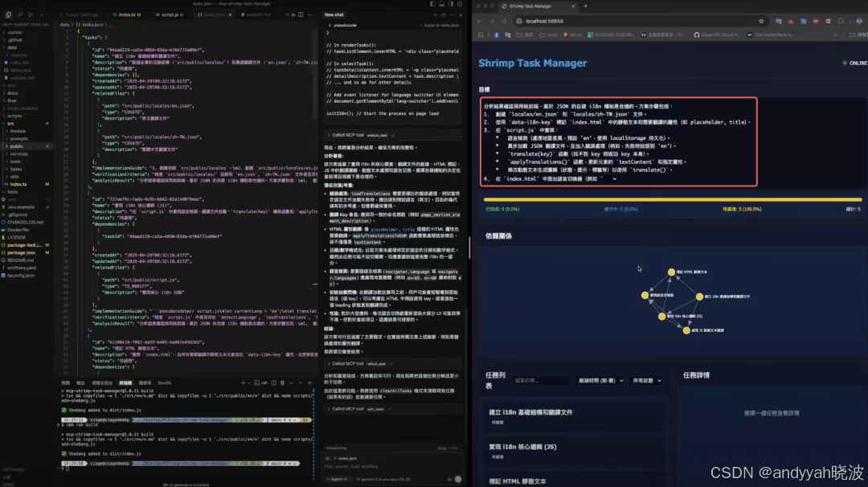
Task: Open the Search view in Cursor activity bar
Action: click(20, 15)
